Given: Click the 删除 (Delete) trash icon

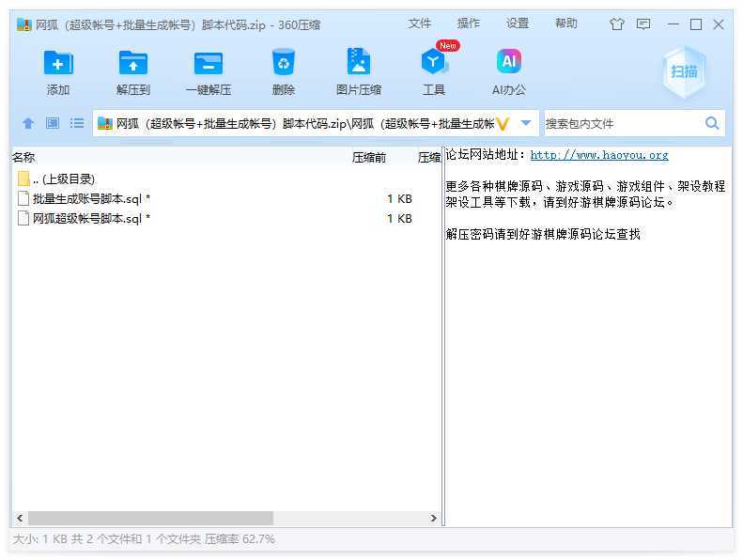Looking at the screenshot, I should pyautogui.click(x=284, y=64).
